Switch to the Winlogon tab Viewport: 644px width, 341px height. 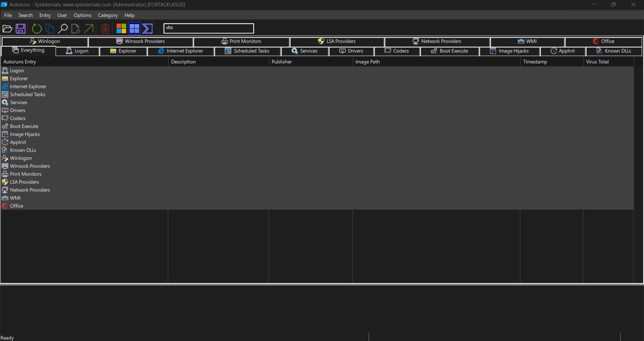[x=45, y=41]
